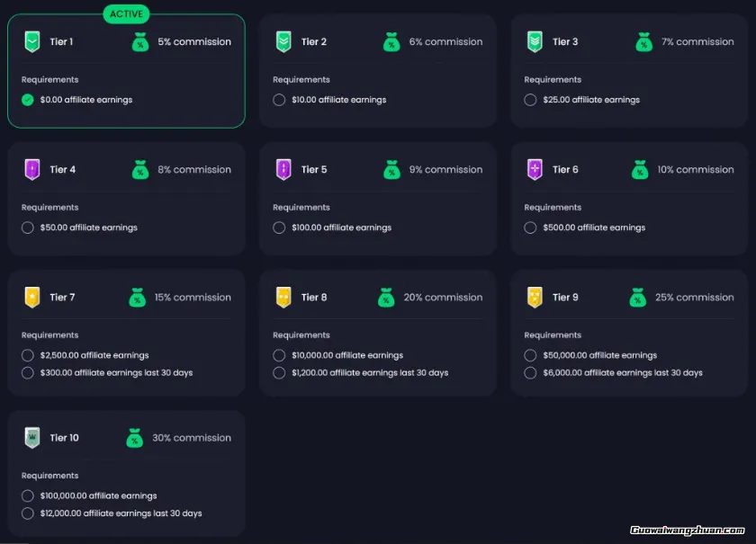The width and height of the screenshot is (756, 544).
Task: Toggle the $300.00 earnings last 30 days circle
Action: tap(28, 372)
